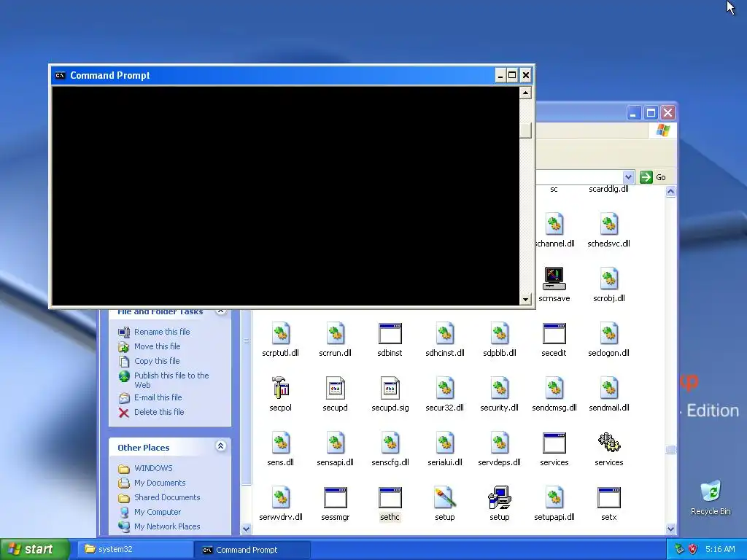This screenshot has width=747, height=560.
Task: Select the setup computer installer icon
Action: pyautogui.click(x=499, y=497)
